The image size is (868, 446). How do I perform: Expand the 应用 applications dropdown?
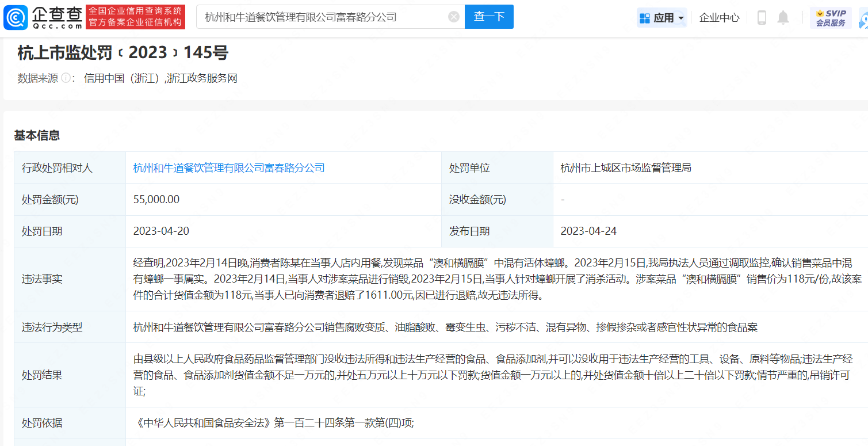click(x=662, y=18)
